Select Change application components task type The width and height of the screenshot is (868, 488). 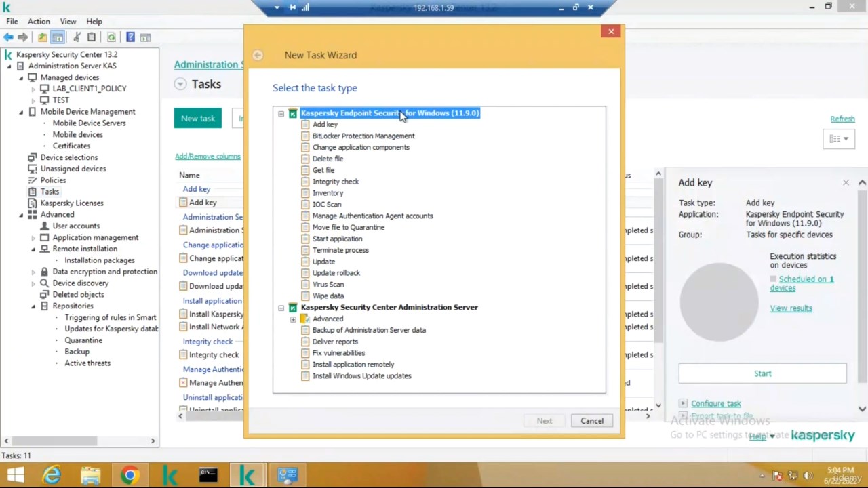361,148
